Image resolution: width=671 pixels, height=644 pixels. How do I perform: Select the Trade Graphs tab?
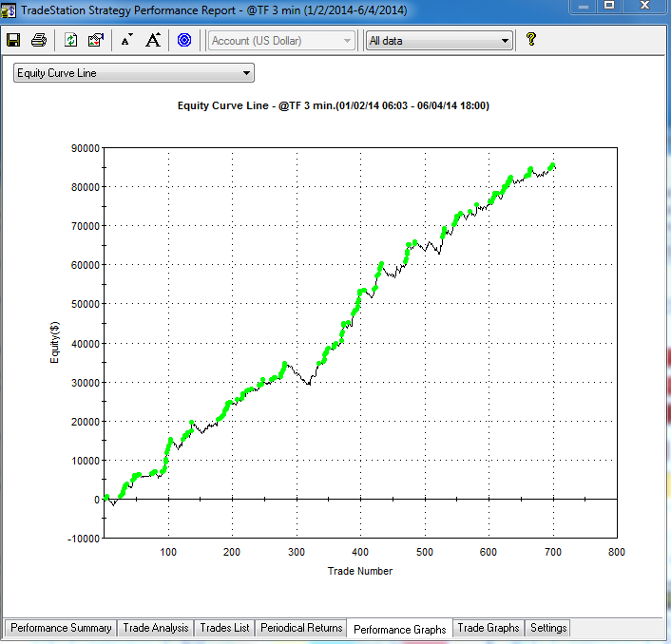[489, 628]
